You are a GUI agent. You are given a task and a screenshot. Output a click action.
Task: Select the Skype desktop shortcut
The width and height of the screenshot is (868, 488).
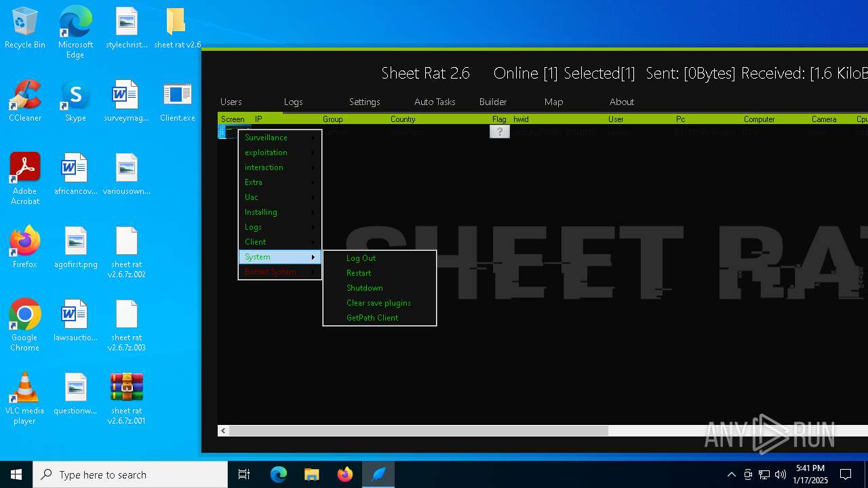[75, 102]
